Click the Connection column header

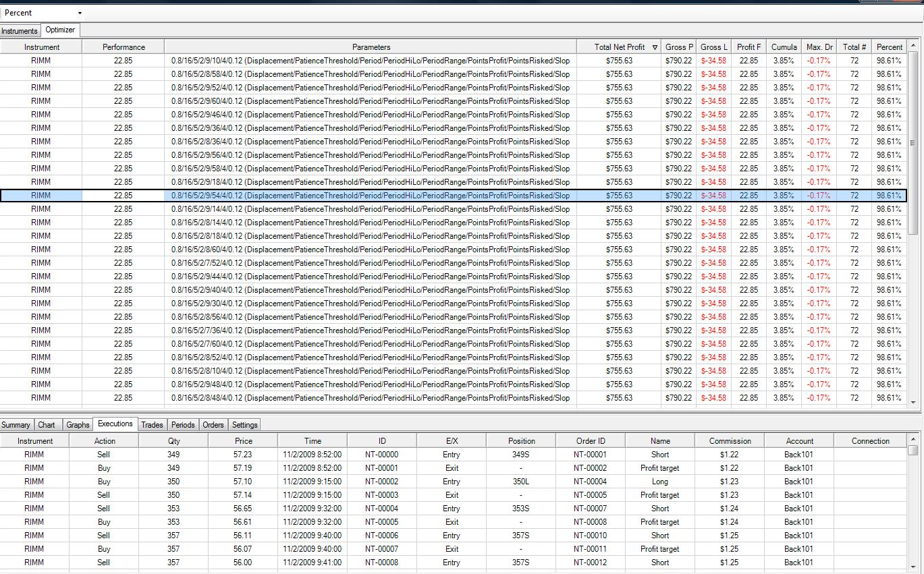point(871,441)
